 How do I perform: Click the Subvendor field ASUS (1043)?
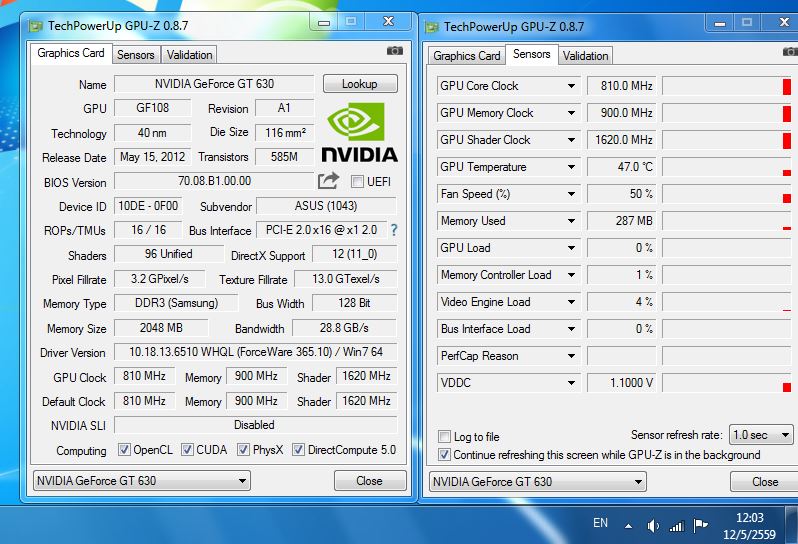(x=326, y=206)
